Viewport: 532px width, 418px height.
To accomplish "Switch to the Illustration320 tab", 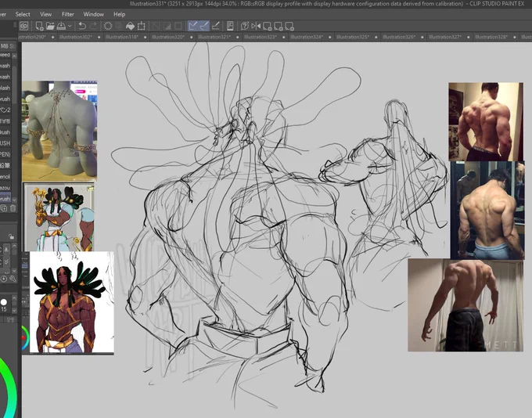I will [168, 37].
